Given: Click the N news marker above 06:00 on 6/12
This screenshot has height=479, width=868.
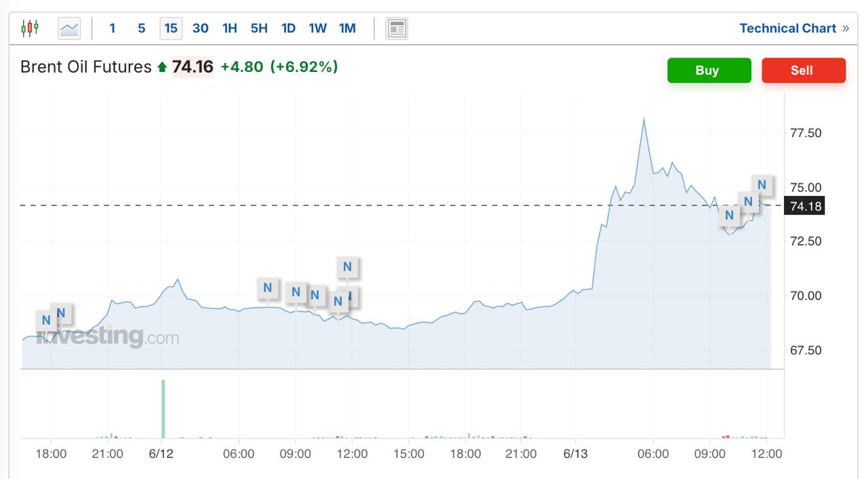Looking at the screenshot, I should [267, 288].
